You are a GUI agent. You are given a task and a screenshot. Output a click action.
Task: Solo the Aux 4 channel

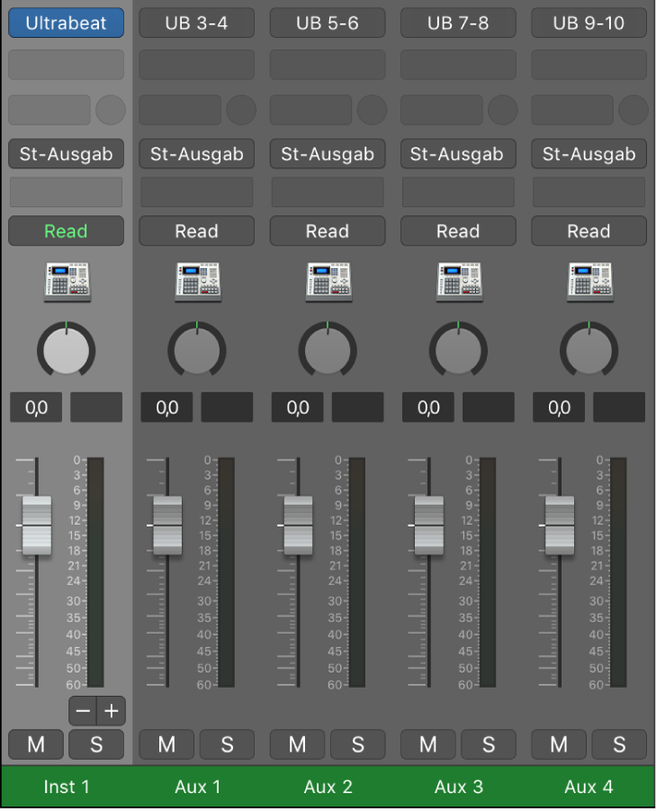(619, 744)
